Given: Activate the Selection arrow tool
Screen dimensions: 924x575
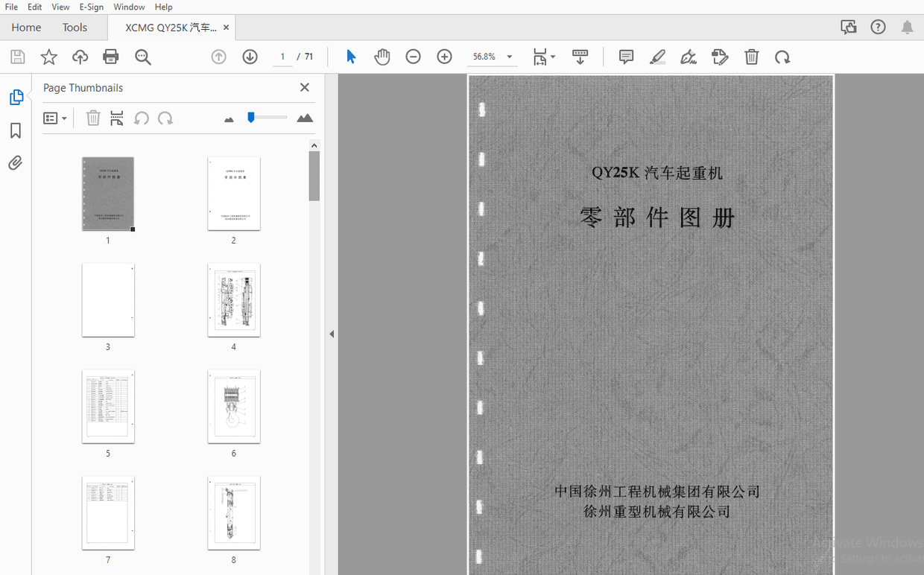Looking at the screenshot, I should click(350, 57).
